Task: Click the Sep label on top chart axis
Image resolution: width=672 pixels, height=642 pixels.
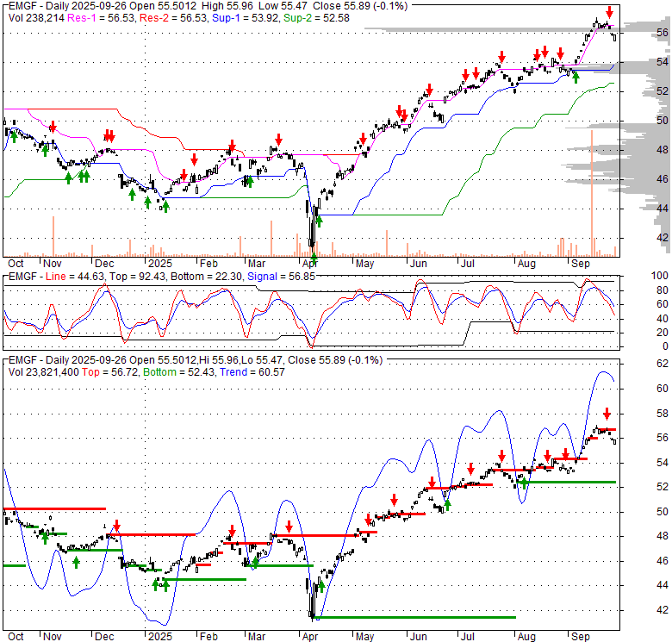Action: pos(581,264)
